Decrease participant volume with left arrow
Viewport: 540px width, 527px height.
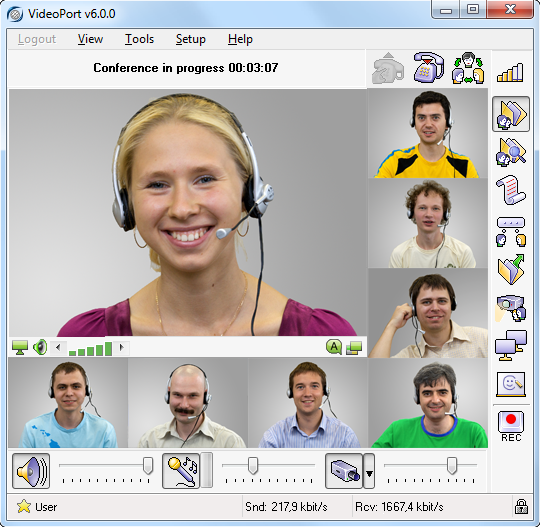tap(58, 348)
